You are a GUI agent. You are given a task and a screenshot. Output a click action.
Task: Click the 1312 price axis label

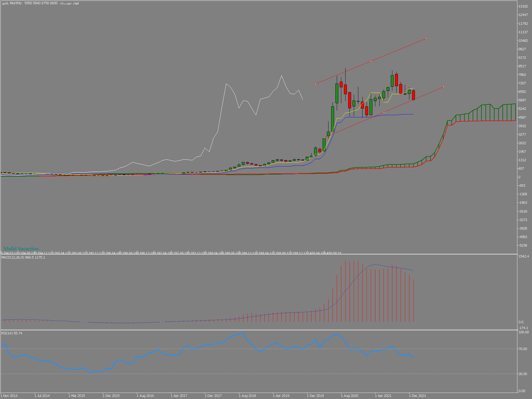click(x=522, y=160)
